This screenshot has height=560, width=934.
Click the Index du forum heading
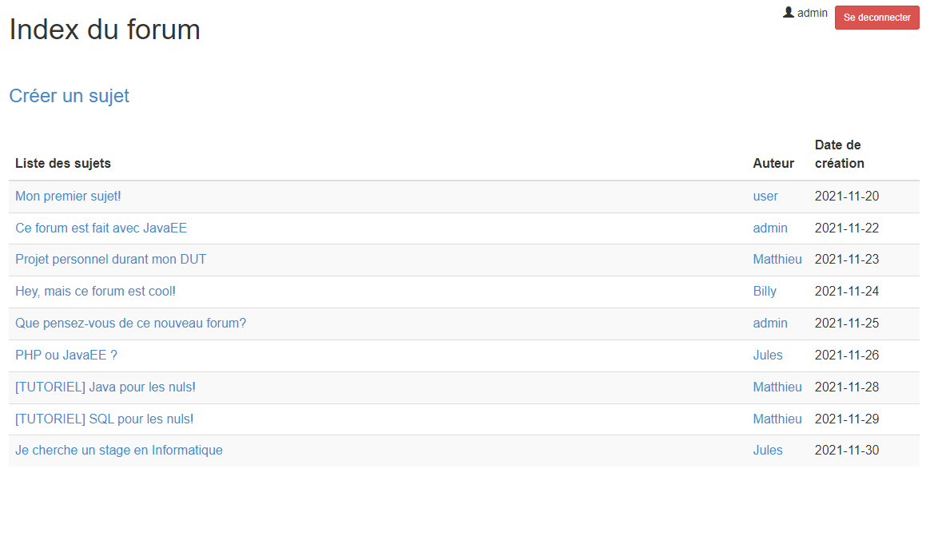105,30
